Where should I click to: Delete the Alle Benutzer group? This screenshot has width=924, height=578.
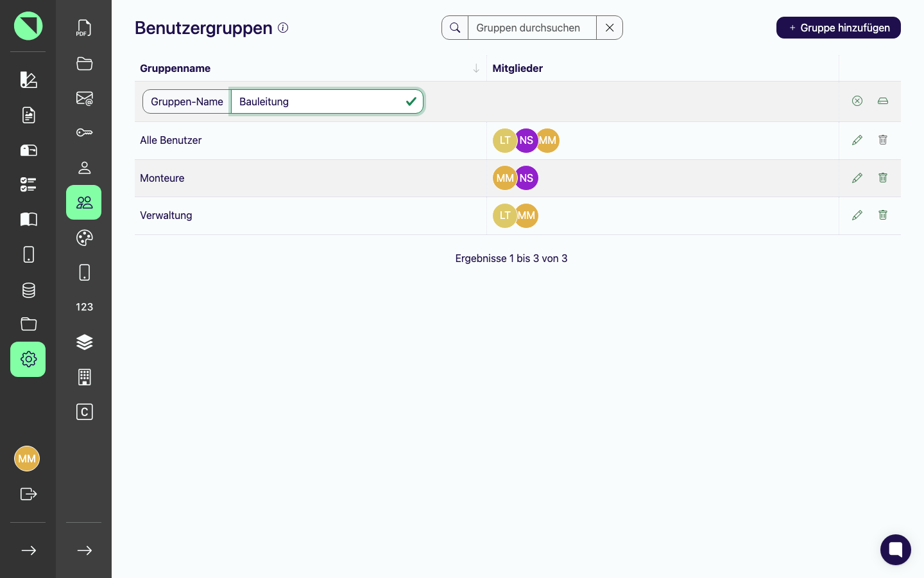click(883, 140)
